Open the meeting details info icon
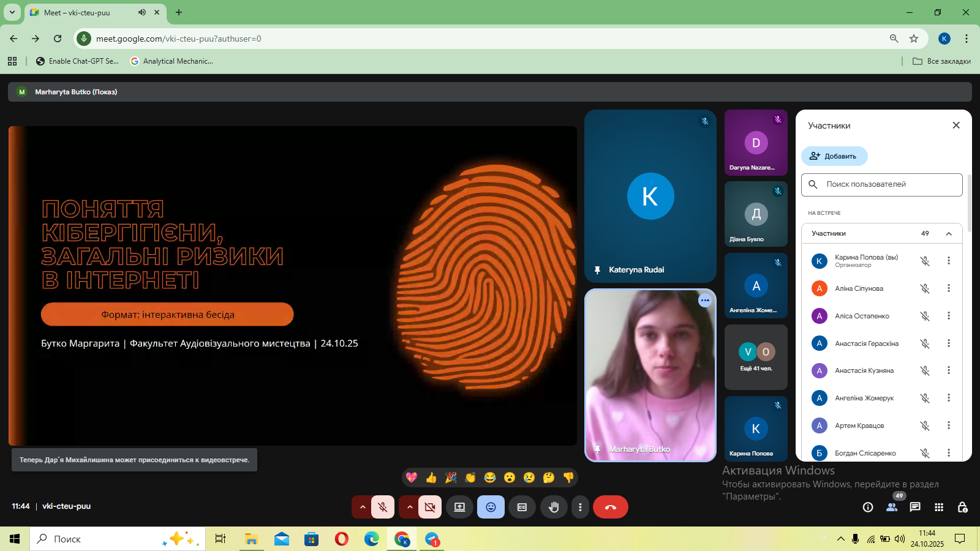 pyautogui.click(x=868, y=507)
